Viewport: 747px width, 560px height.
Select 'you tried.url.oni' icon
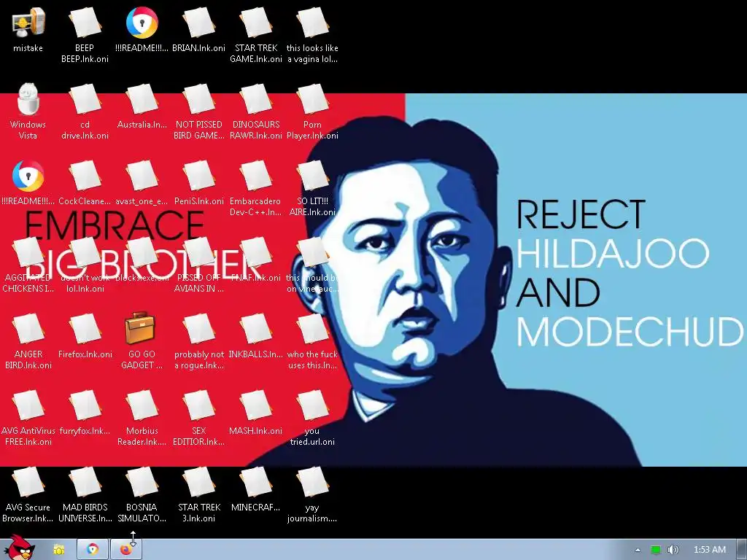point(312,406)
